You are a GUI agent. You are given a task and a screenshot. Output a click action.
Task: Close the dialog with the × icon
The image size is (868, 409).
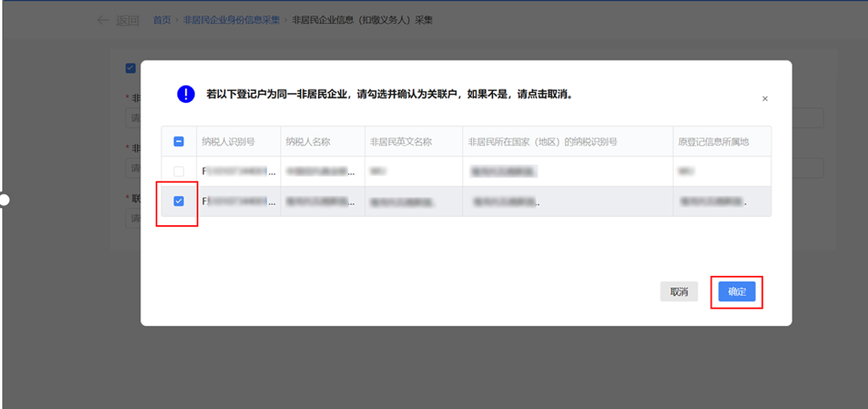pos(764,99)
